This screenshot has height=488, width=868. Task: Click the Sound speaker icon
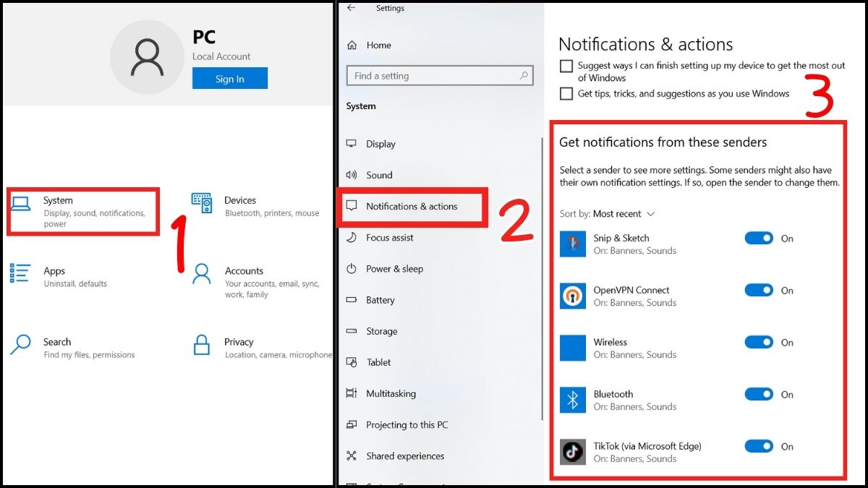(352, 175)
